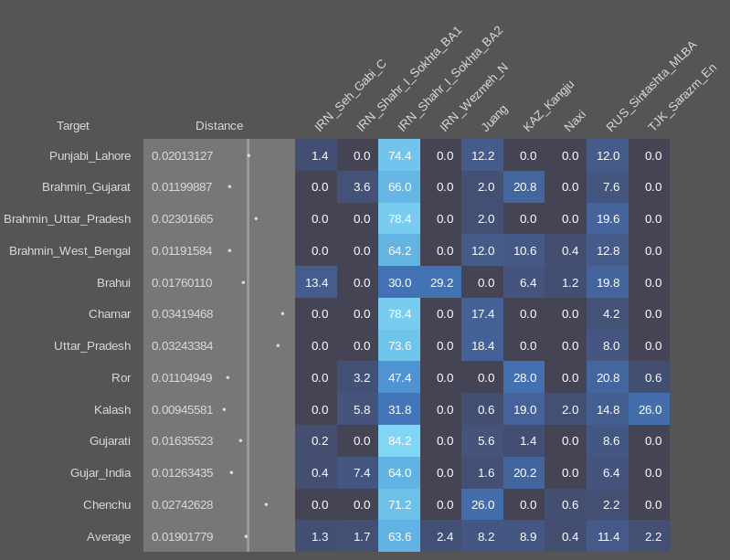Click the 29.2 cell in Brahui row
Viewport: 730px width, 560px height.
(441, 282)
